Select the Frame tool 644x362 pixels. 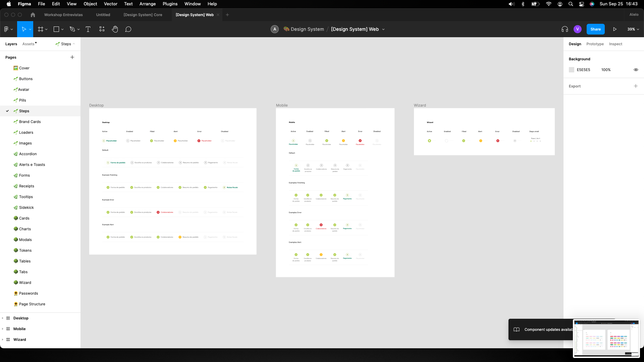click(41, 29)
